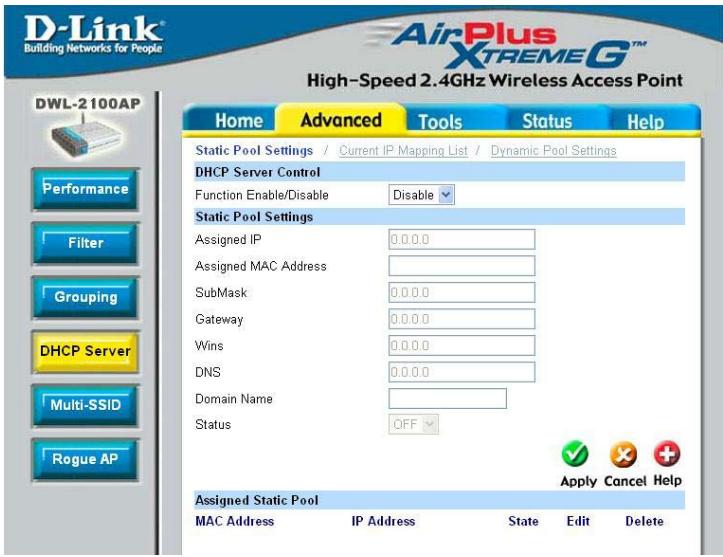Click the DHCP Server Control heading
723x557 pixels.
[x=258, y=172]
